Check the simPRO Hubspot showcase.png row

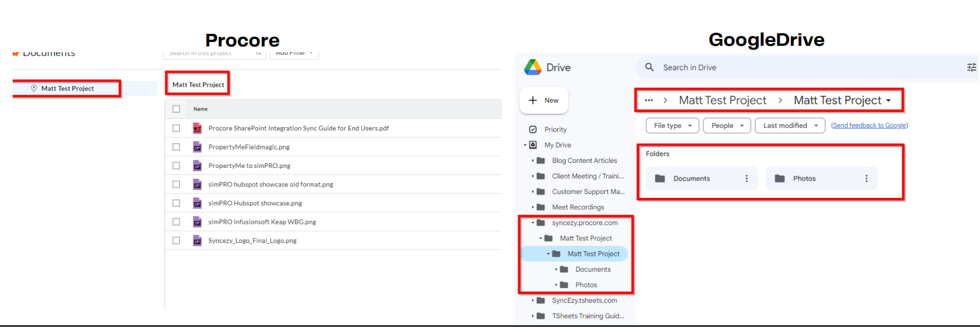[176, 204]
